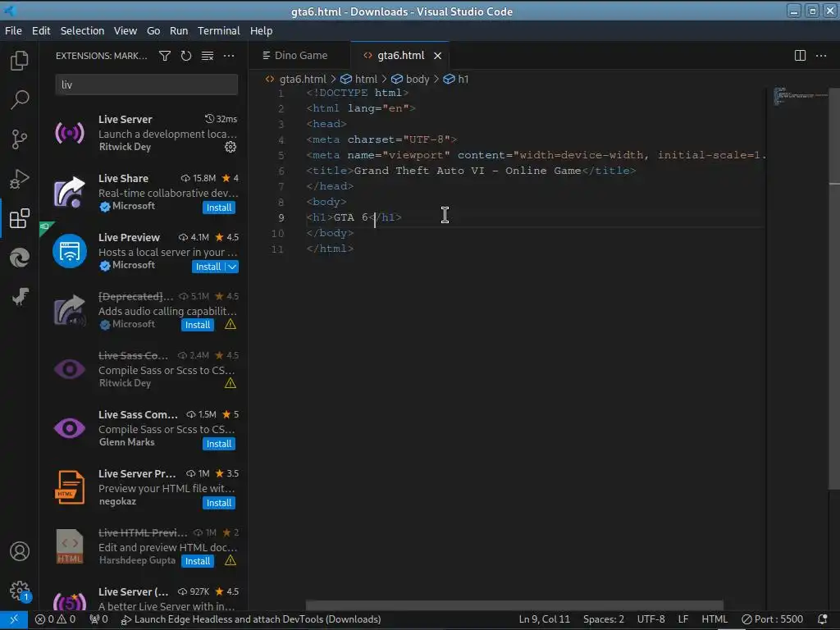The width and height of the screenshot is (840, 630).
Task: Open Live Preview install dropdown arrow
Action: 232,267
